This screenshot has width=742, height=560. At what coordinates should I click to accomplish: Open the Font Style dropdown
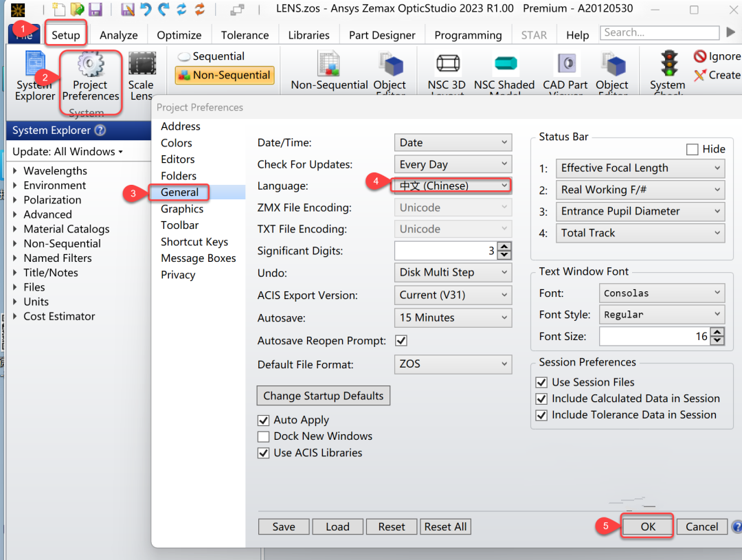pos(662,315)
